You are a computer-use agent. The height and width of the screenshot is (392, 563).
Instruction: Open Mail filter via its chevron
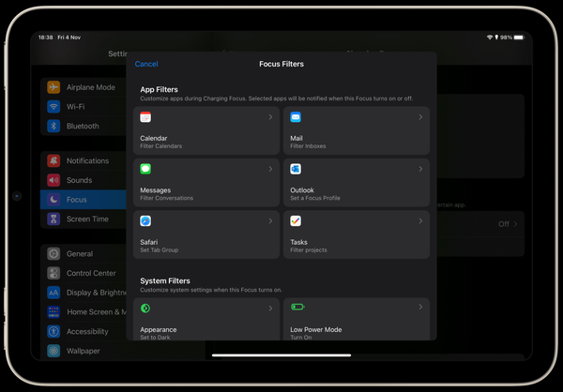coord(420,117)
